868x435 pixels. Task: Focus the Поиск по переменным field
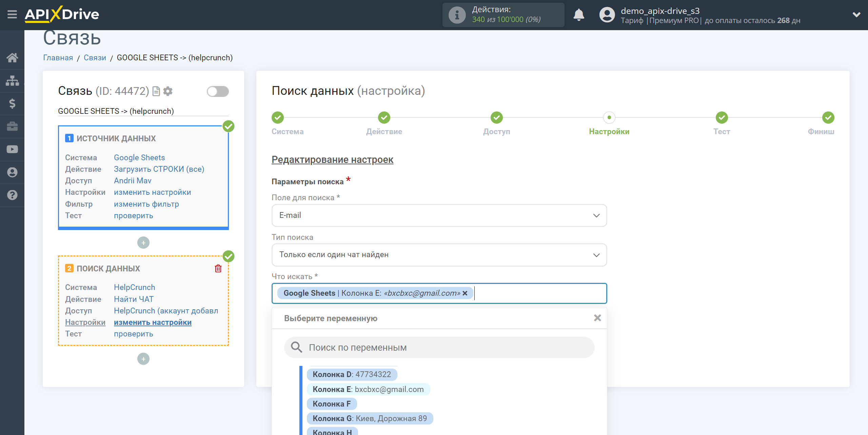tap(439, 347)
